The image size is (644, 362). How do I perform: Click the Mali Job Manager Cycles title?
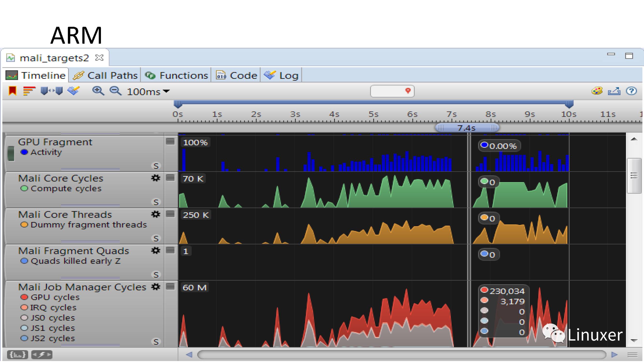pos(82,287)
